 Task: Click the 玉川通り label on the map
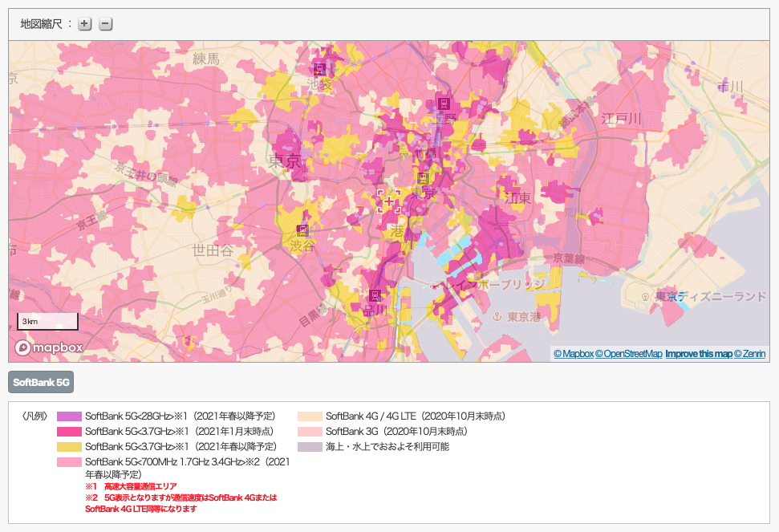tap(217, 294)
